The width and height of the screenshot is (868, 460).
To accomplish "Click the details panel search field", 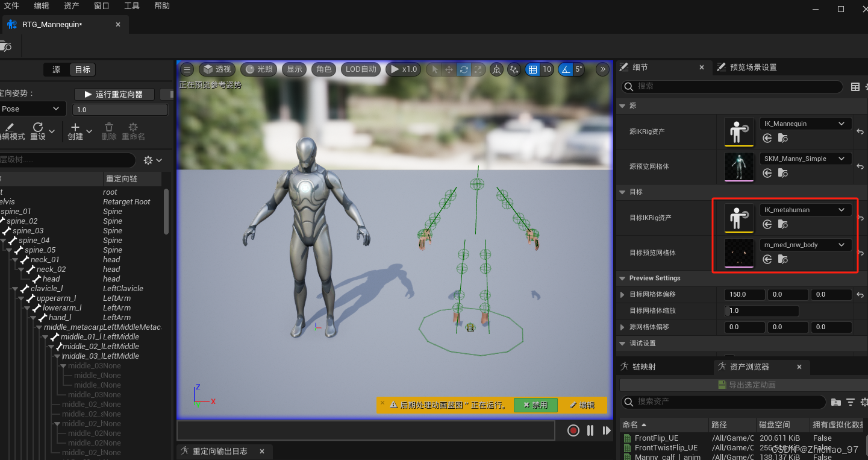I will 732,86.
